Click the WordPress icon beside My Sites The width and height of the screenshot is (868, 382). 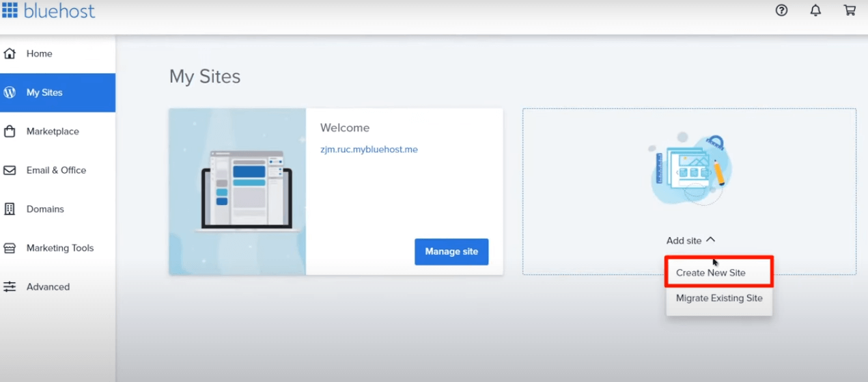[x=10, y=92]
